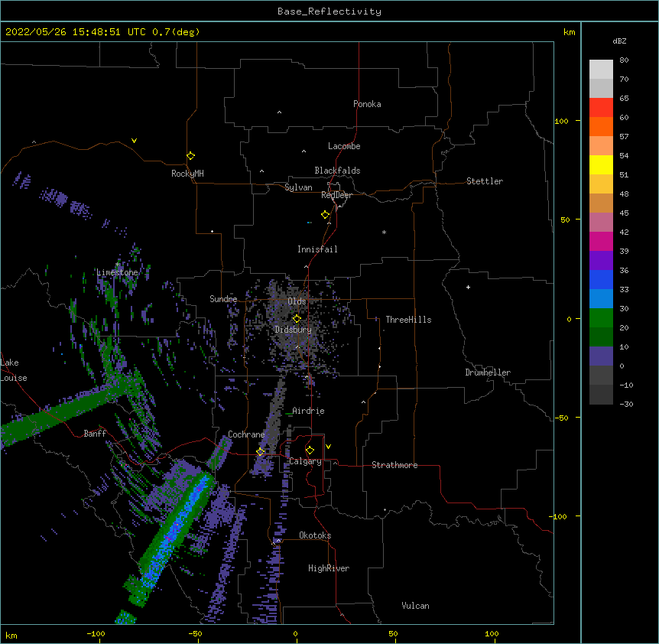659x644 pixels.
Task: Click the Strathmore label
Action: click(394, 465)
